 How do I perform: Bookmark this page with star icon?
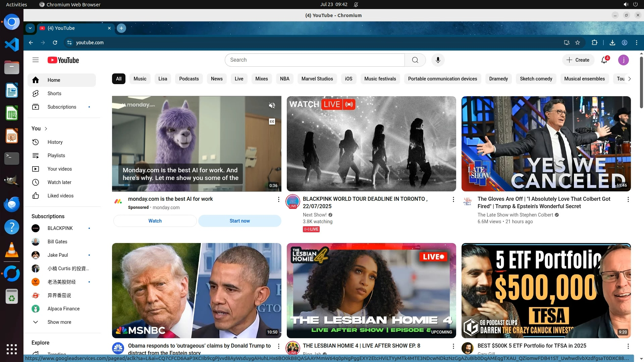point(578,43)
